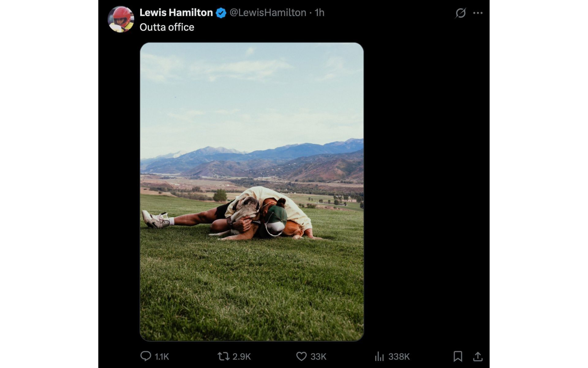Click the Outta office tweet text

(167, 27)
